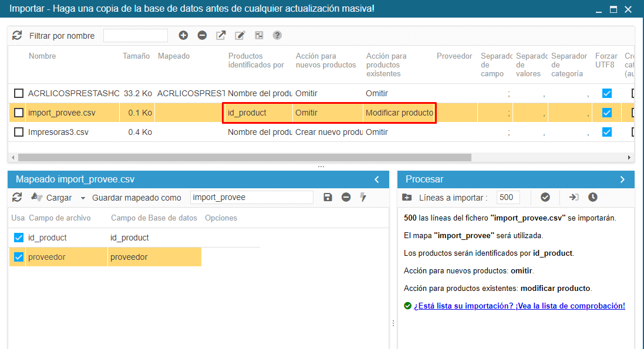Click the Proveedor column header
Viewport: 644px width, 349px height.
coord(454,56)
